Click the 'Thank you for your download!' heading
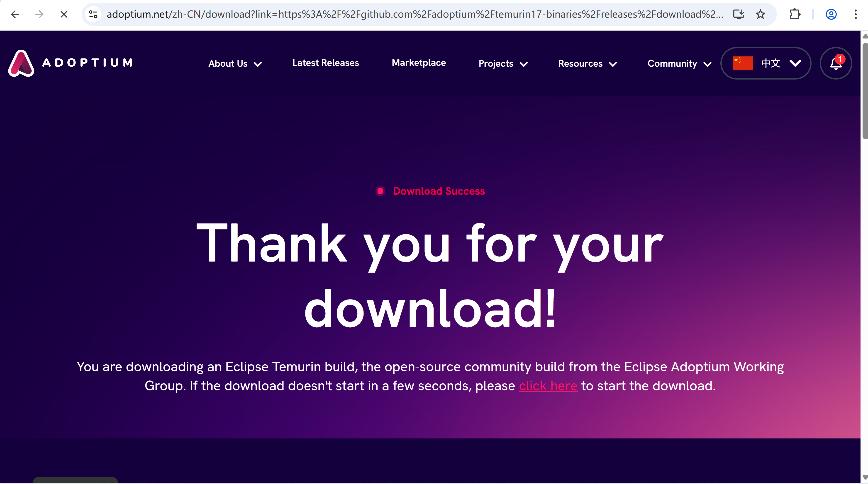868x484 pixels. (x=430, y=275)
